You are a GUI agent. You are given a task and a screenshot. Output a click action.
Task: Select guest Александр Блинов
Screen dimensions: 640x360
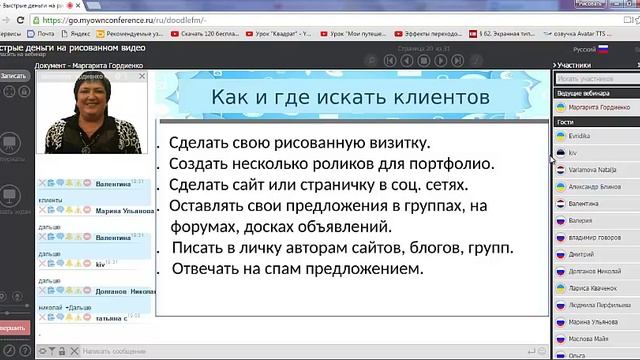[x=597, y=187]
